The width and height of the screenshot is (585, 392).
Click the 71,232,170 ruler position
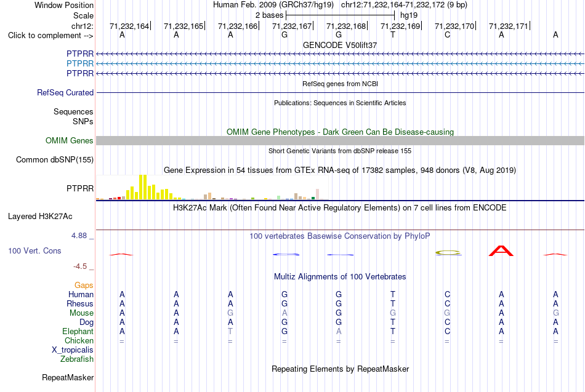[x=454, y=26]
